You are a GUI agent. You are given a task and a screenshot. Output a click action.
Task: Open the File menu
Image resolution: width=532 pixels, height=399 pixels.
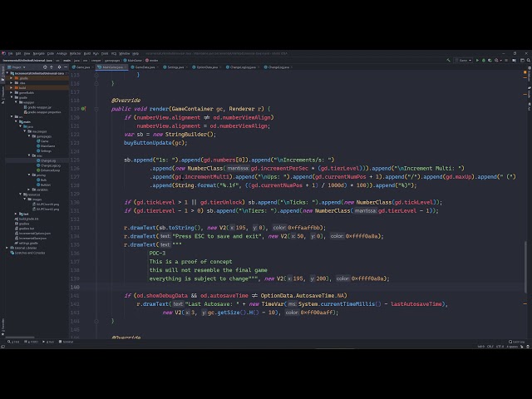11,53
